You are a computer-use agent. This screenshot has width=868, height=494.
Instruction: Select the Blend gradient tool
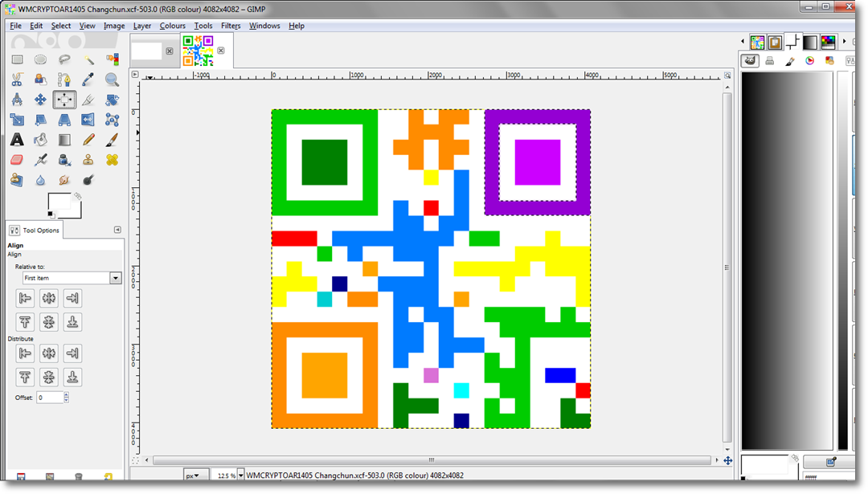point(64,140)
